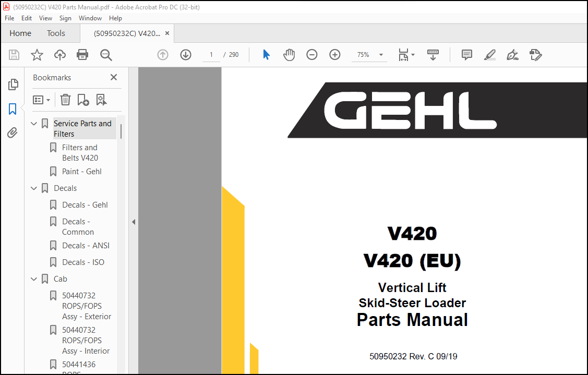Select the Highlight text tool

click(x=490, y=55)
